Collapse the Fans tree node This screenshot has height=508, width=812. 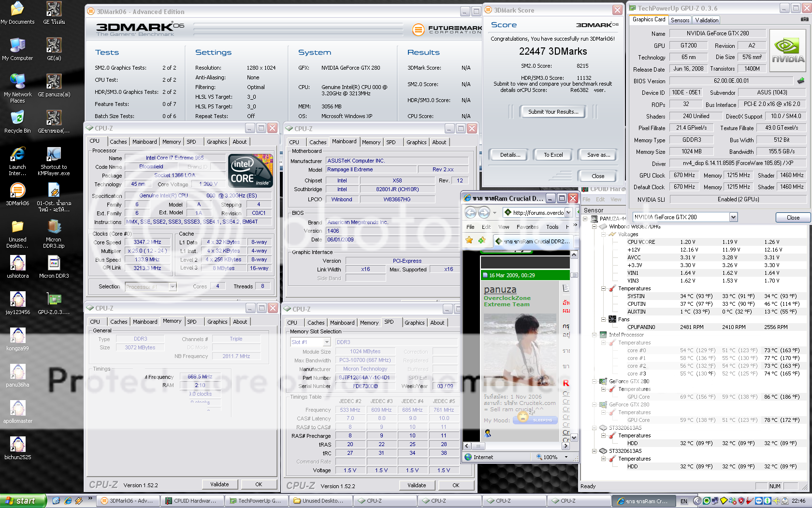(x=604, y=319)
